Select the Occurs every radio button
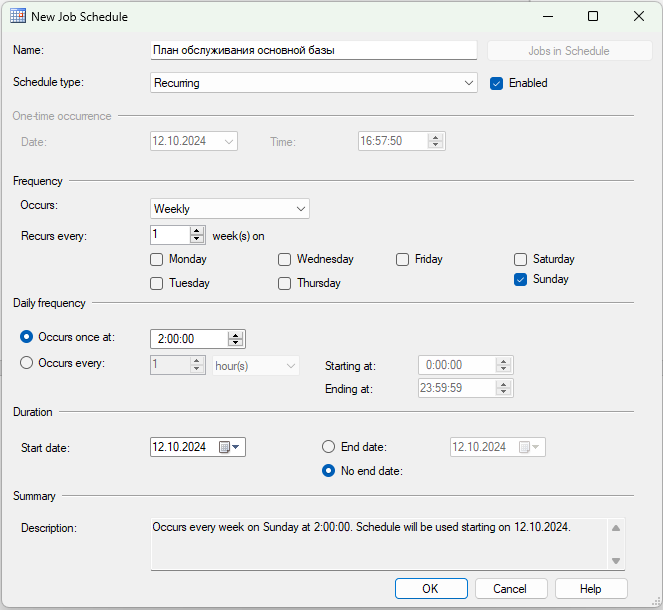The width and height of the screenshot is (663, 610). 26,363
